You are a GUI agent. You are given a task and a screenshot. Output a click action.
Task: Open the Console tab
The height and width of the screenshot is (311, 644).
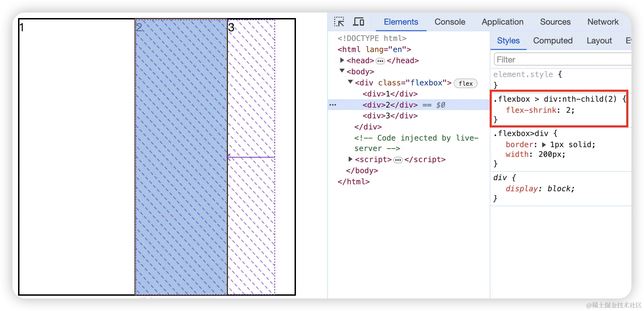coord(450,22)
